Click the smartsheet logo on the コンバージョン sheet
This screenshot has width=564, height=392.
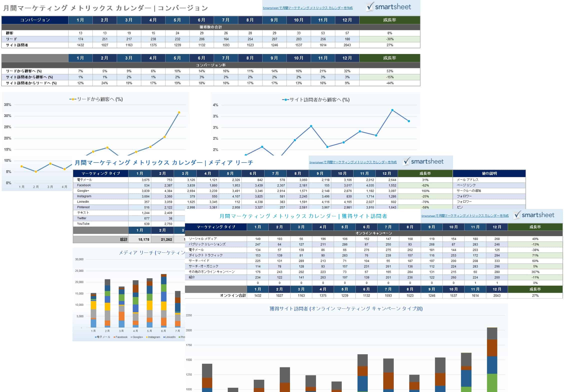point(388,7)
